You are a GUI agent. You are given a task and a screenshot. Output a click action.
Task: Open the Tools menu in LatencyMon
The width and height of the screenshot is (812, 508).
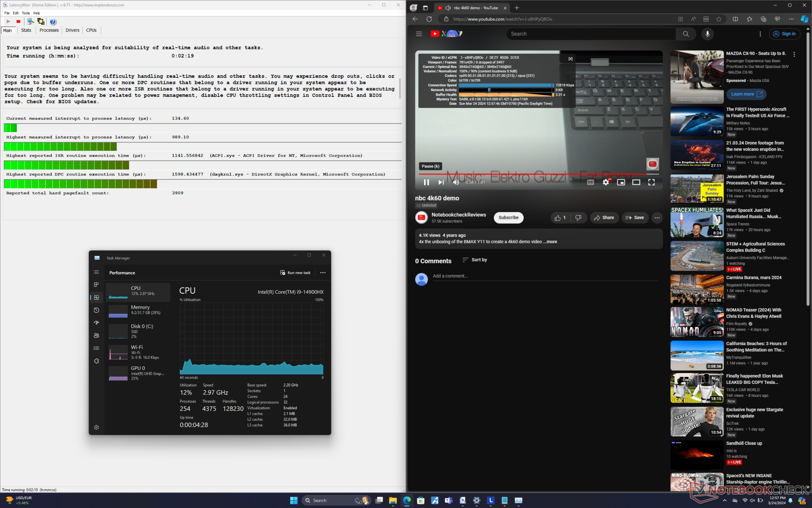point(26,13)
